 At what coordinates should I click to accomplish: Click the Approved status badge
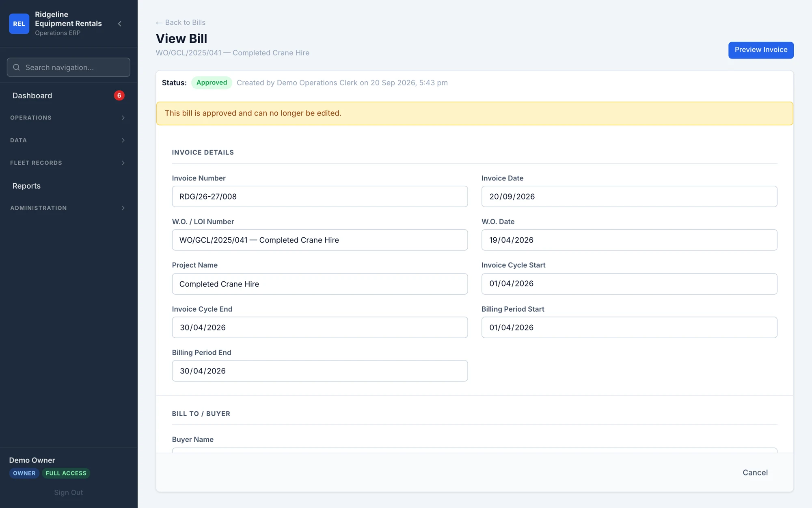[212, 83]
